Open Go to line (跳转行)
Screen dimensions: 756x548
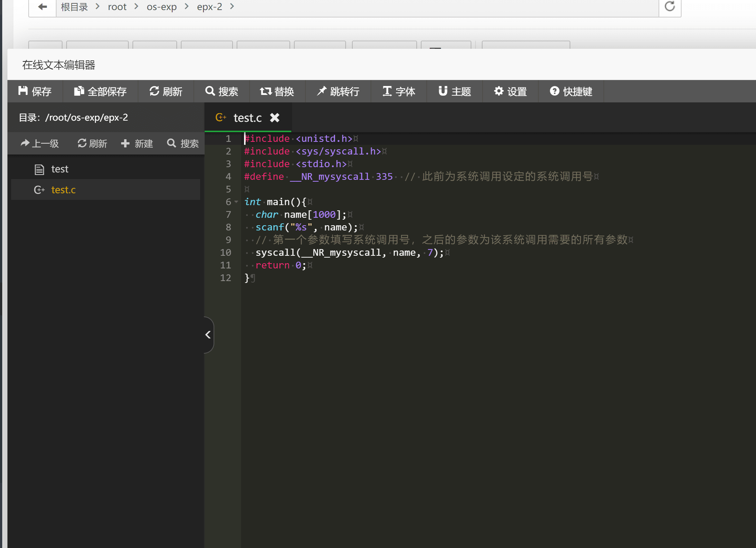pos(338,91)
